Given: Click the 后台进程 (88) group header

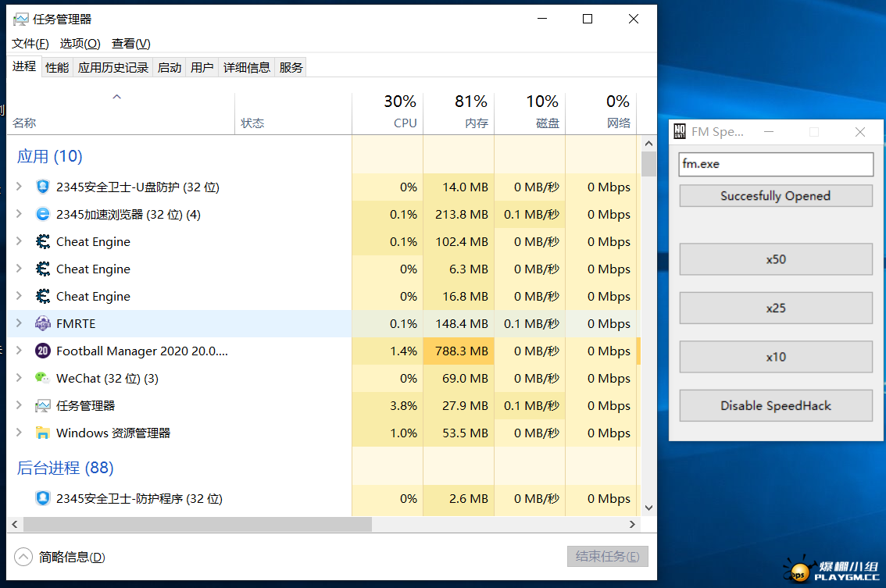Looking at the screenshot, I should coord(65,468).
